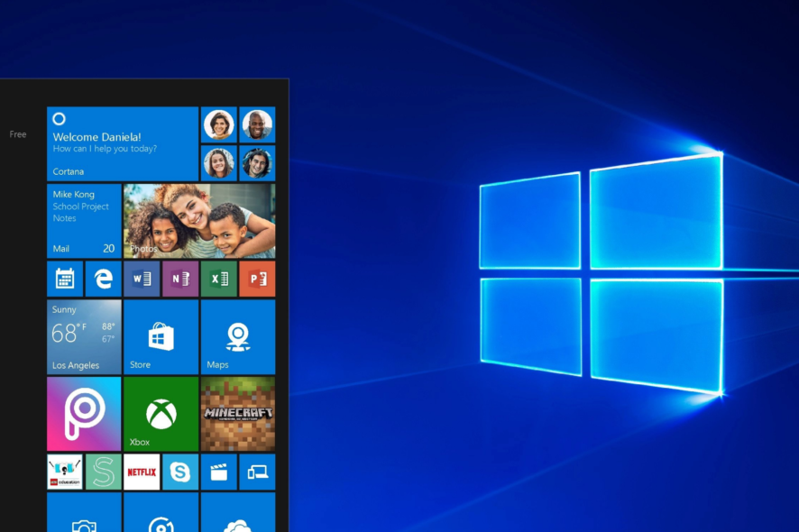Open the Cortana welcome tile
This screenshot has width=799, height=532.
click(x=123, y=143)
